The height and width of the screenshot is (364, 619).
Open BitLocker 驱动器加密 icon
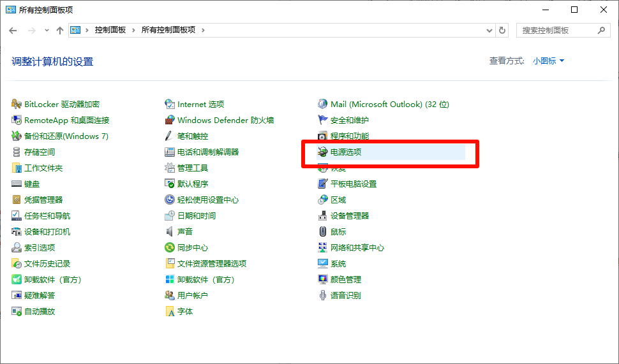[x=16, y=104]
